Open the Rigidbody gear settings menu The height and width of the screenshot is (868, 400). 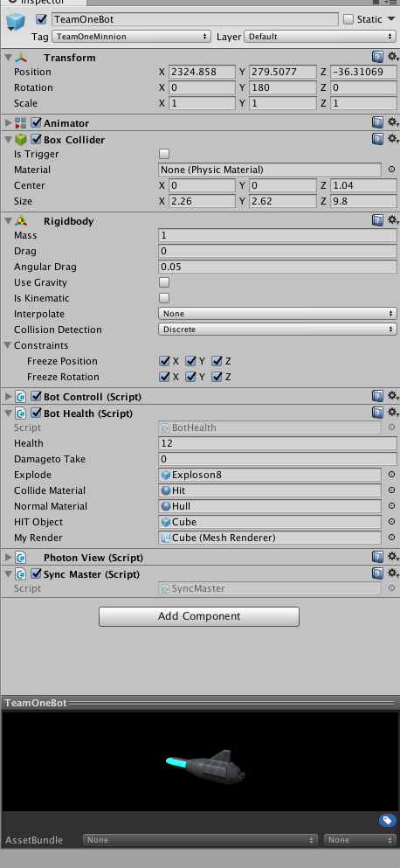[392, 220]
